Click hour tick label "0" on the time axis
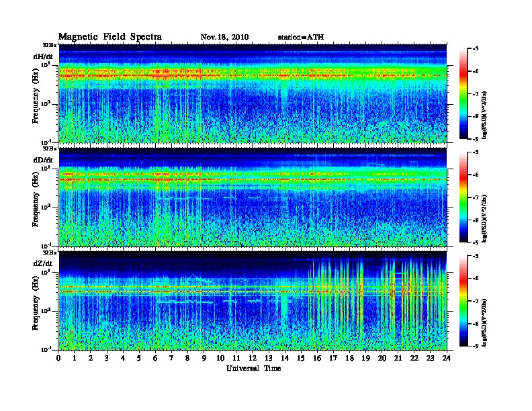Screen dimensions: 532x411 coord(58,358)
